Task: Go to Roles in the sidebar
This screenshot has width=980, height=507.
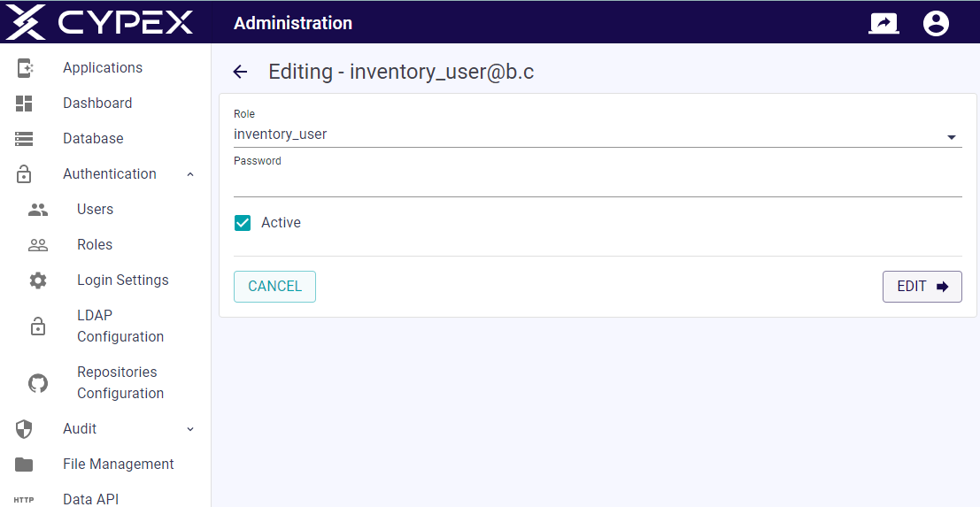Action: 95,245
